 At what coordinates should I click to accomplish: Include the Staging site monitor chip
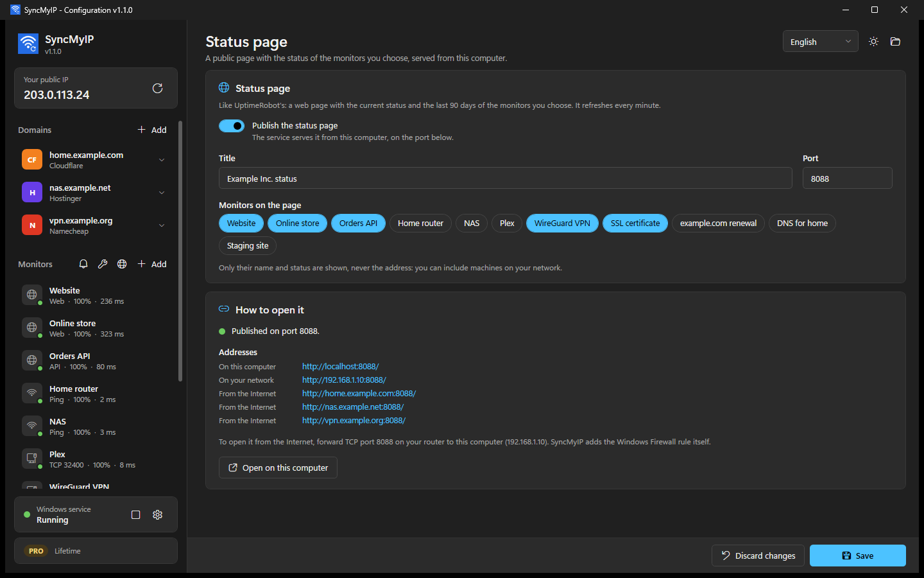pos(248,246)
